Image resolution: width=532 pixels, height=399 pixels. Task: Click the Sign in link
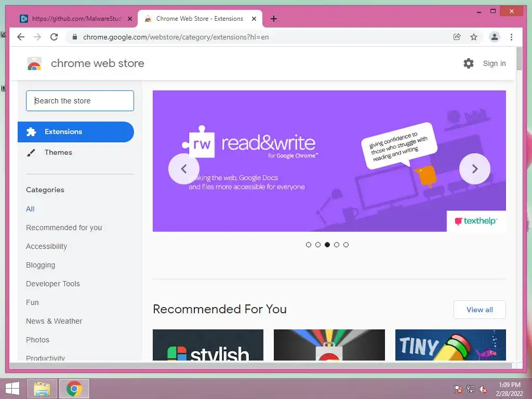(495, 63)
